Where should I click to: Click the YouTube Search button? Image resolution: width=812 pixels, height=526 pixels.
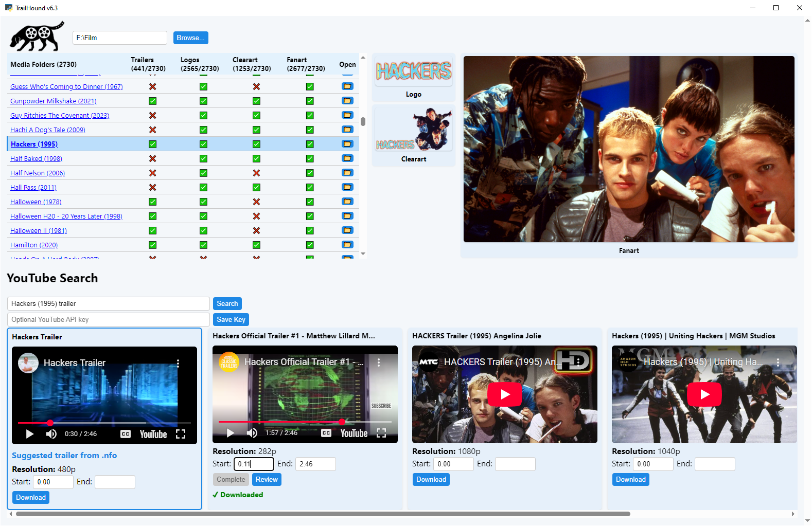point(227,303)
